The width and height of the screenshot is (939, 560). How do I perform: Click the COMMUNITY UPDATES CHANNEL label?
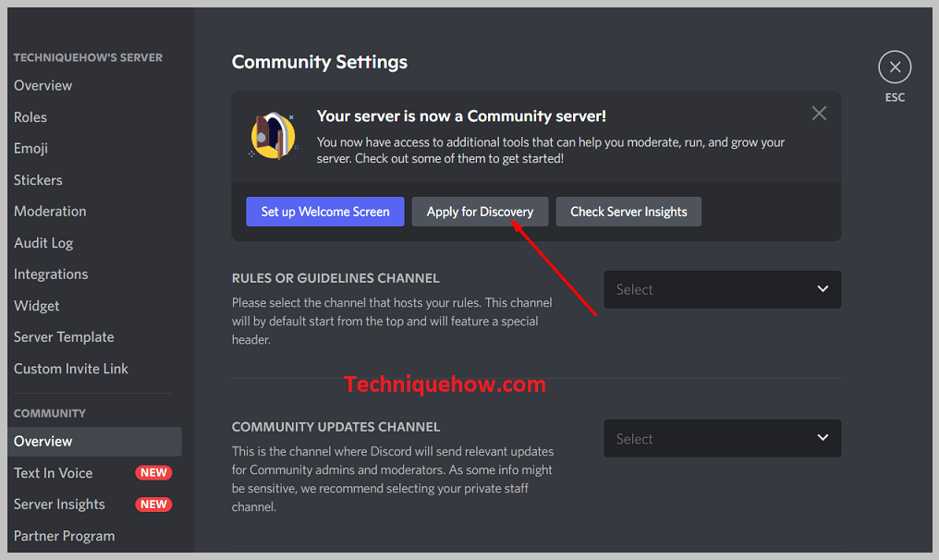336,427
